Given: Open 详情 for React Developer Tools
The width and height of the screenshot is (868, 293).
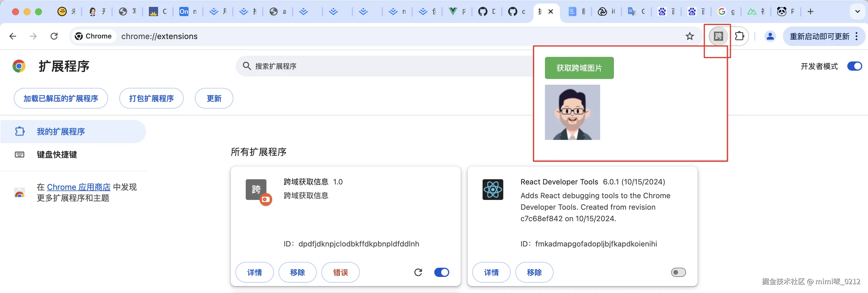Looking at the screenshot, I should (x=491, y=272).
